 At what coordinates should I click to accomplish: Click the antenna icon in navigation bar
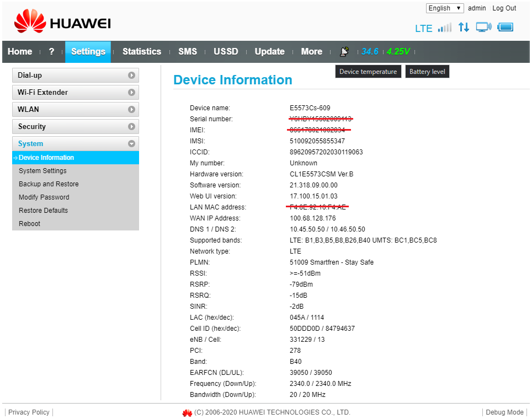pyautogui.click(x=344, y=51)
